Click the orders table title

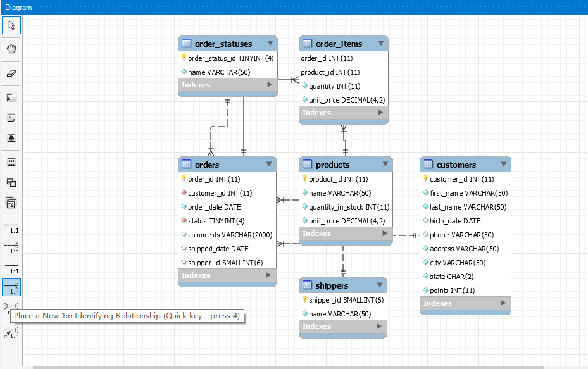207,165
